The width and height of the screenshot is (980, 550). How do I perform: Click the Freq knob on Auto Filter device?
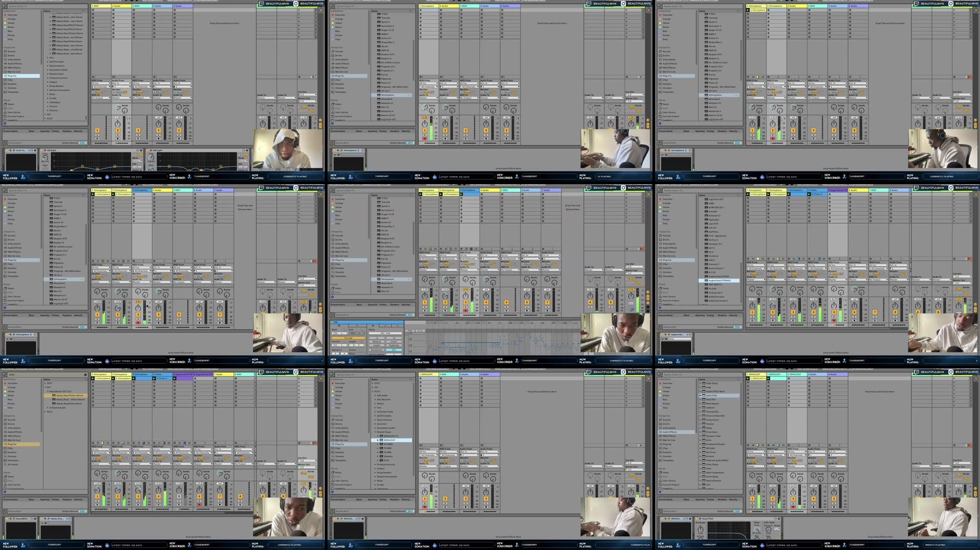coord(756,529)
